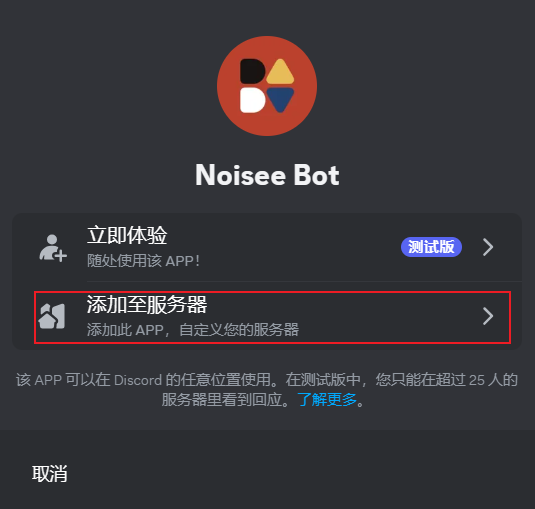Click the black D shape in bot logo
535x509 pixels.
pyautogui.click(x=252, y=71)
